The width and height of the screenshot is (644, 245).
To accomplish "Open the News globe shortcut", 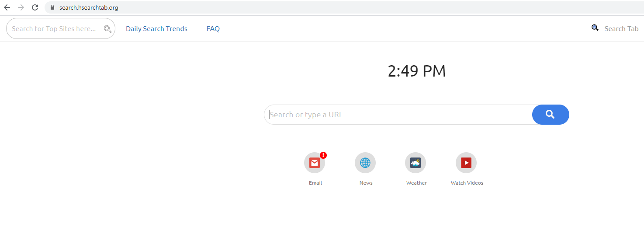I will (365, 163).
